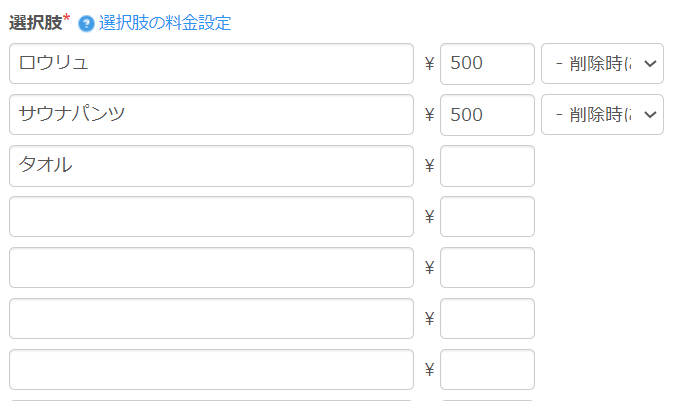Focus the price field for ロウリュ
690x401 pixels.
click(487, 64)
